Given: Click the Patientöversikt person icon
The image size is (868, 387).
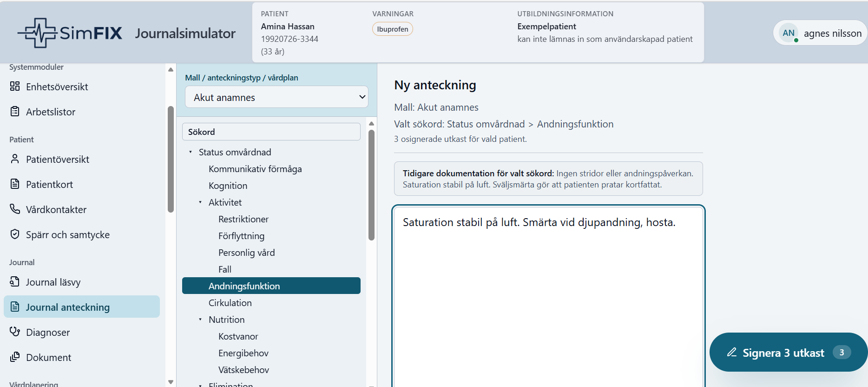Looking at the screenshot, I should [15, 159].
